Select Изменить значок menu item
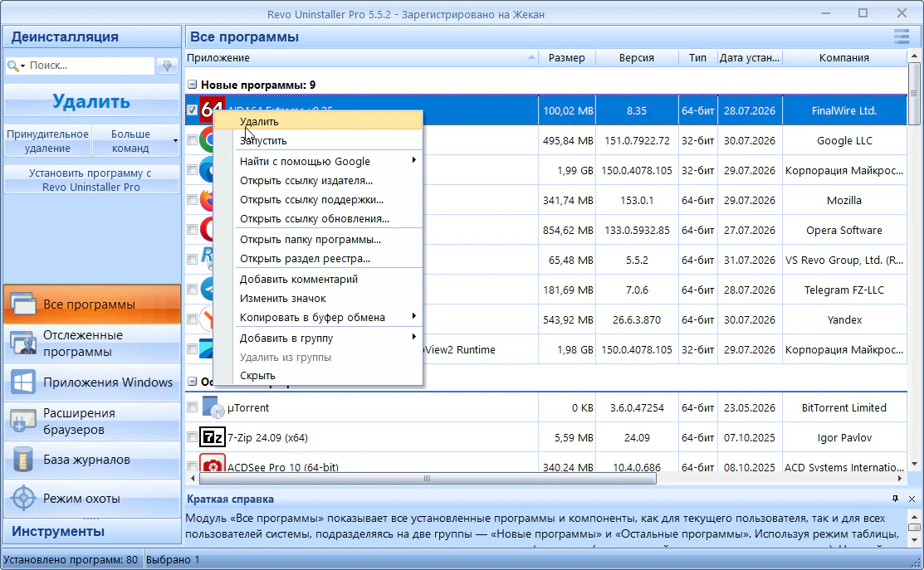 (x=318, y=299)
